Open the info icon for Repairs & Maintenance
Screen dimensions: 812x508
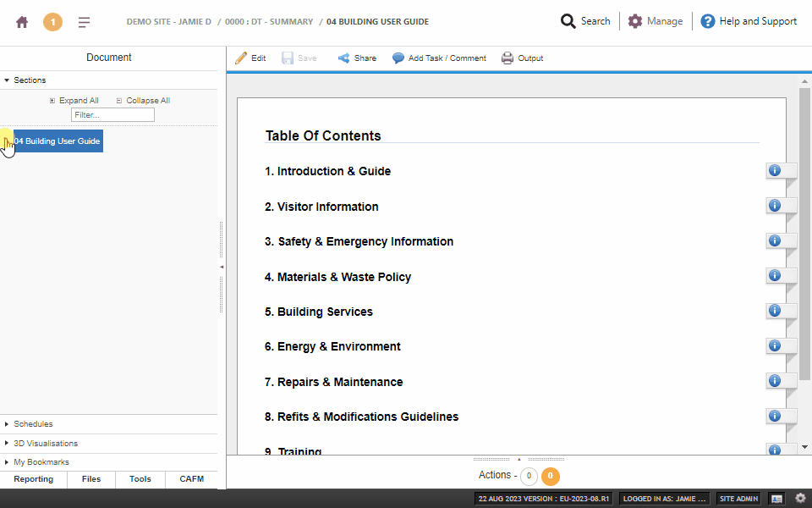click(775, 380)
